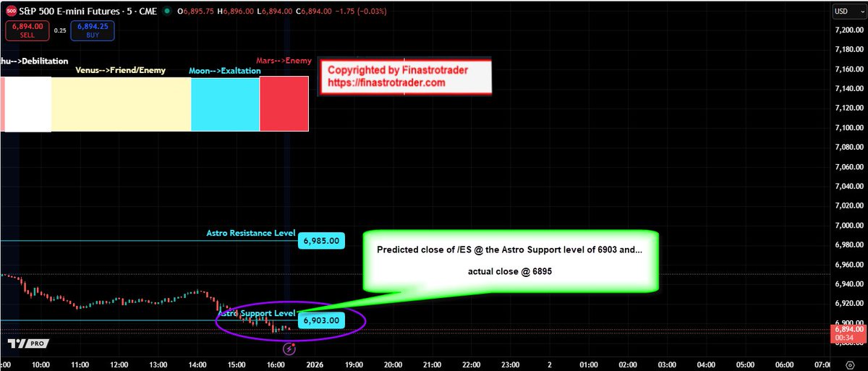Click the blue BUY 6,894.25 button
Screen dimensions: 868x371
pyautogui.click(x=92, y=30)
